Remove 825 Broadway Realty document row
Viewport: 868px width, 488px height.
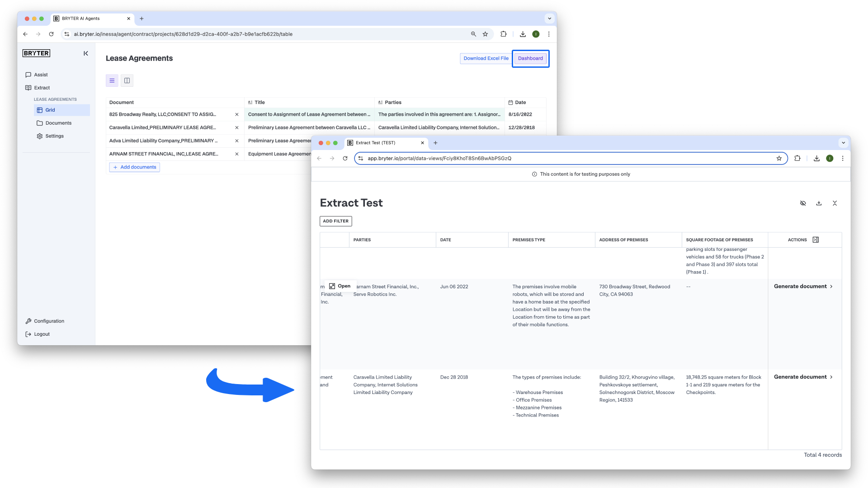coord(237,114)
